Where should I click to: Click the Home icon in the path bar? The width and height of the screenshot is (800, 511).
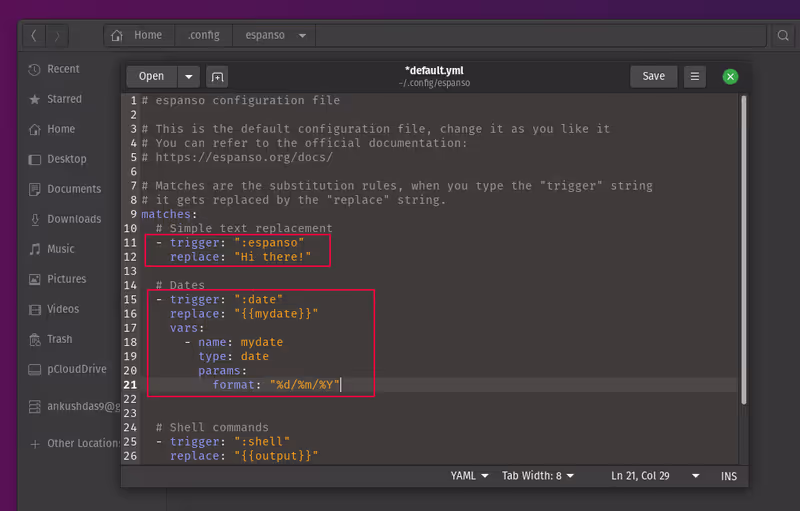coord(117,35)
